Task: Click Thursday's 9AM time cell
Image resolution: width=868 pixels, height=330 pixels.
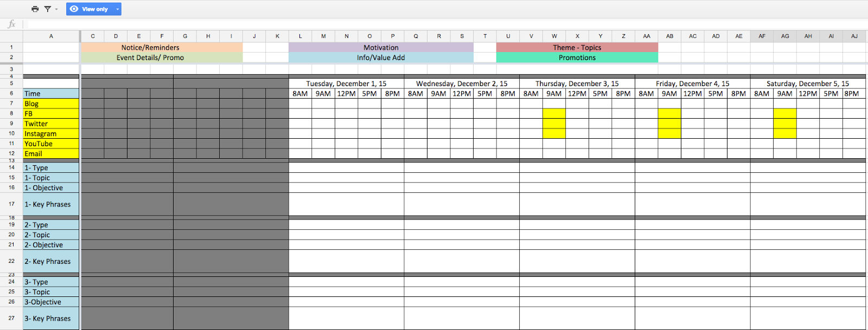Action: (554, 94)
